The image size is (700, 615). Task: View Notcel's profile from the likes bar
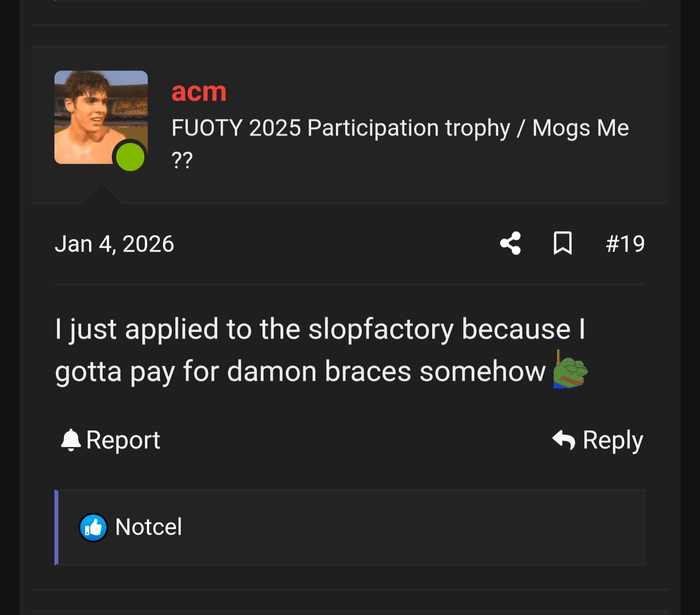[149, 527]
